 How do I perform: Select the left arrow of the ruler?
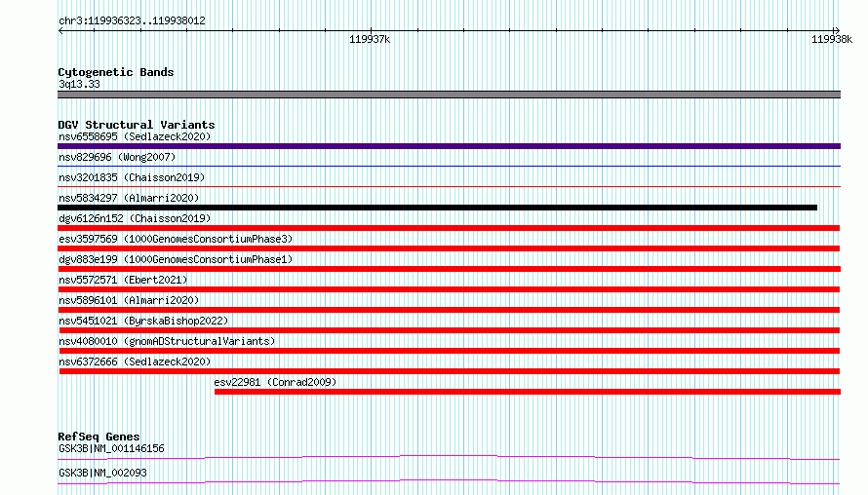(61, 30)
